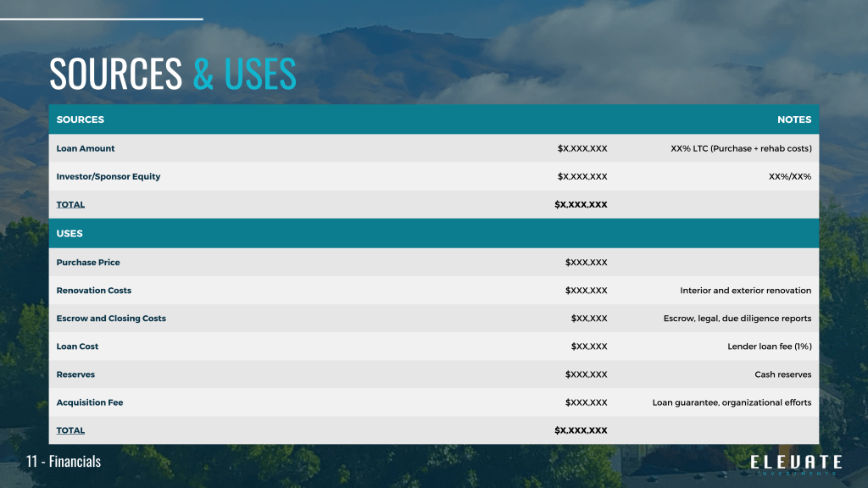This screenshot has height=488, width=868.
Task: Click the Elevate Investments logo
Action: coord(796,463)
